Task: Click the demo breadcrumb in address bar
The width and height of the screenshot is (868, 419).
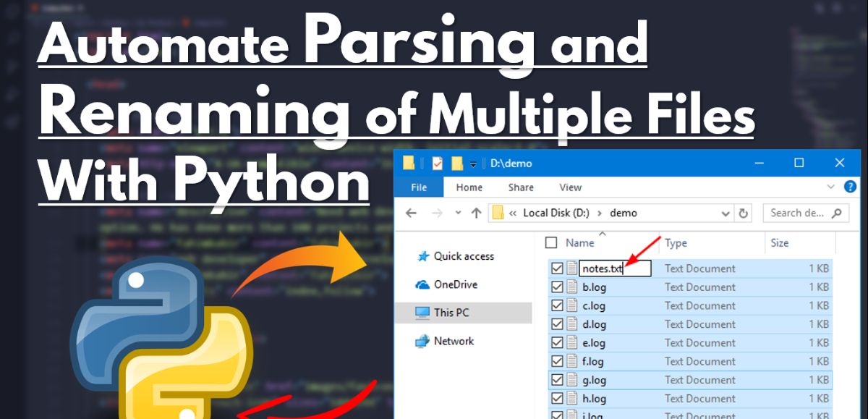Action: (624, 213)
